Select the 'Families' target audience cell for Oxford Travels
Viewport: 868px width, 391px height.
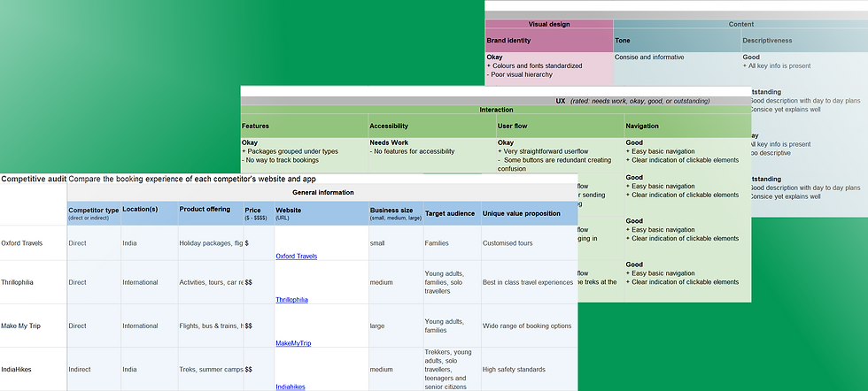(x=453, y=243)
